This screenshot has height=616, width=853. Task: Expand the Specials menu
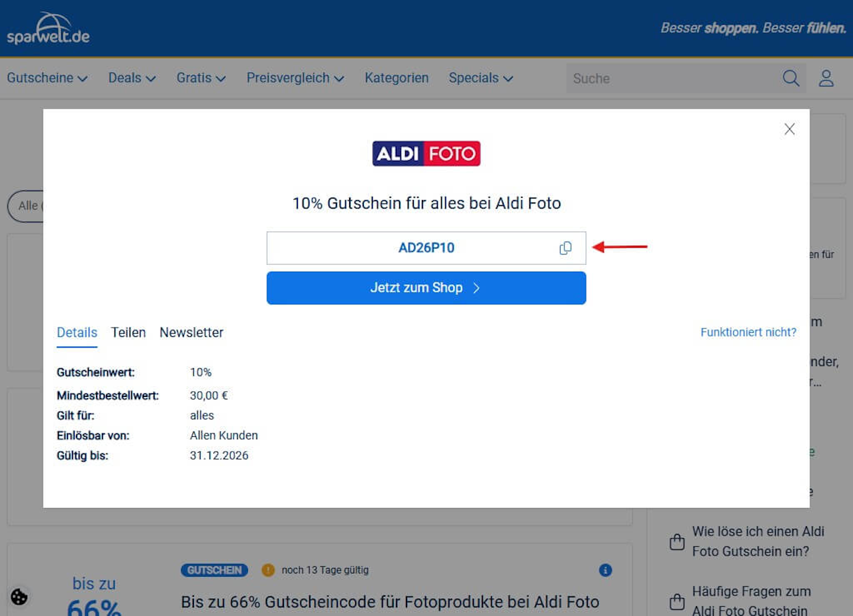coord(480,78)
